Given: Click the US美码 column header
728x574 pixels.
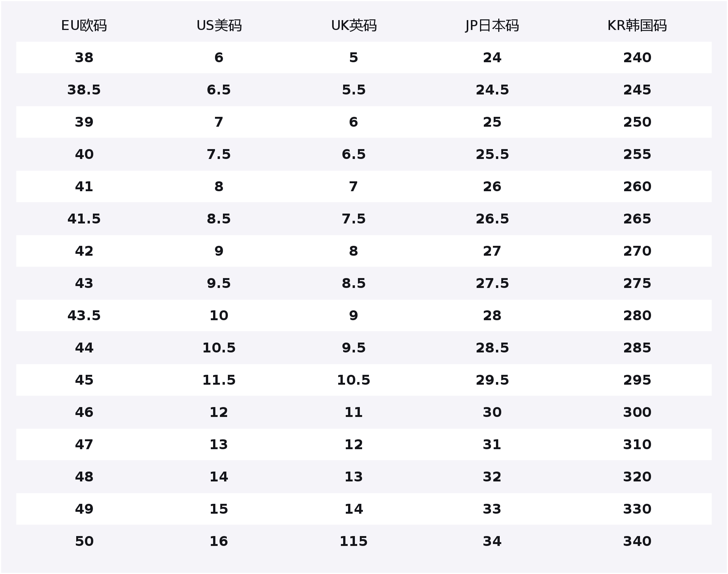Looking at the screenshot, I should pos(219,25).
